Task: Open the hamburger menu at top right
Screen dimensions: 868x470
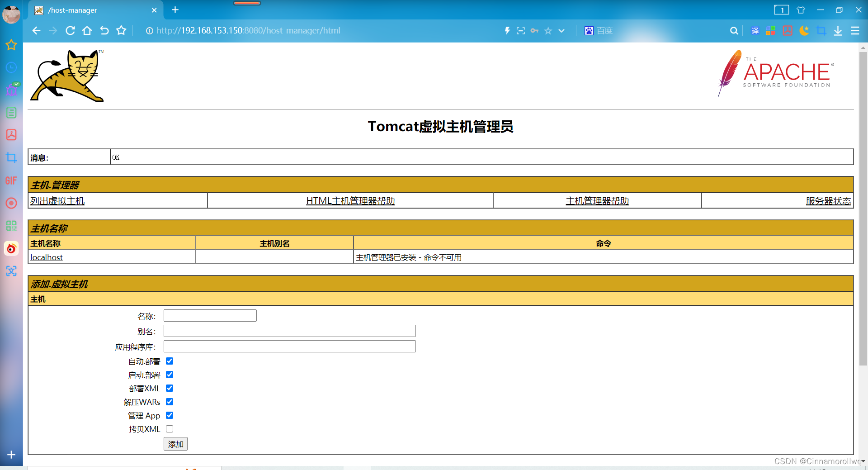Action: [855, 31]
